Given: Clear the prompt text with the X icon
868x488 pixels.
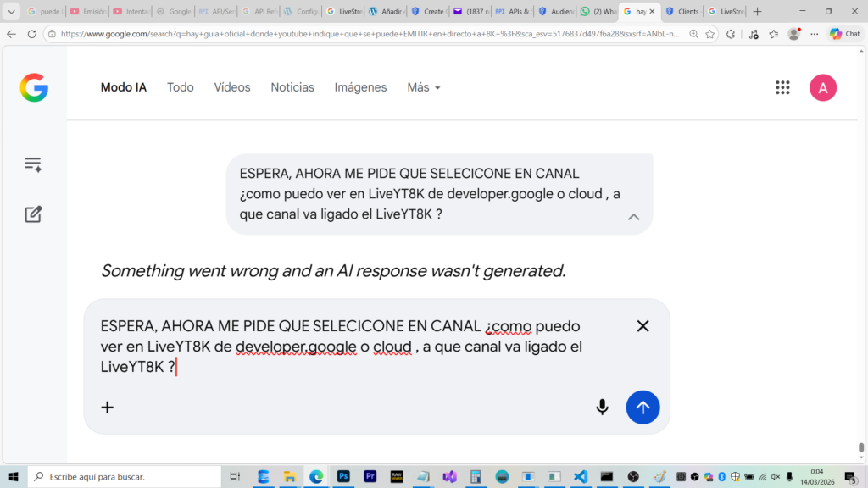Looking at the screenshot, I should (x=643, y=326).
